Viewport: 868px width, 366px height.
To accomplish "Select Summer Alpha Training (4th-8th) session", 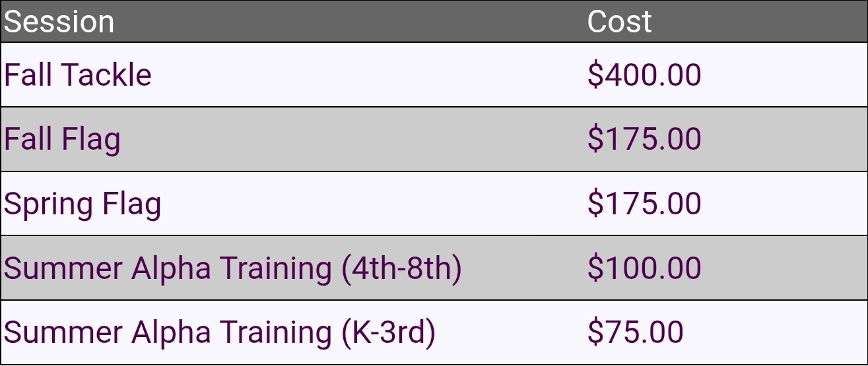I will coord(232,268).
